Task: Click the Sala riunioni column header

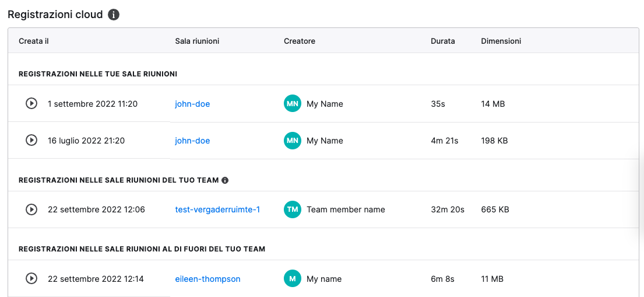Action: [x=197, y=41]
